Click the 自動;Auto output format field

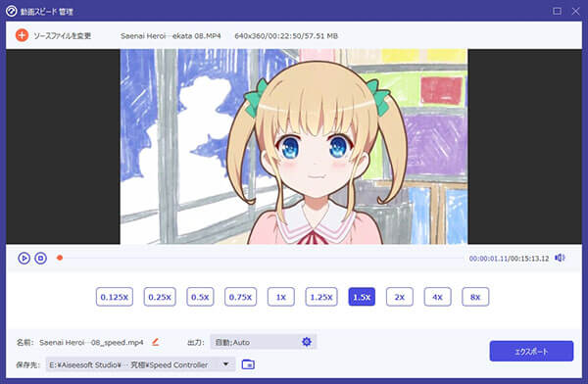click(x=264, y=342)
